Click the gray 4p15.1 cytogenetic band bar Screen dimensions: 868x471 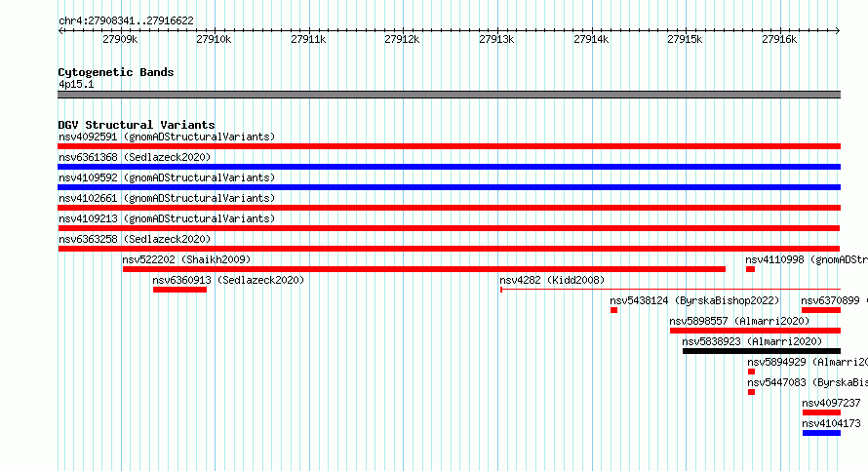(449, 95)
